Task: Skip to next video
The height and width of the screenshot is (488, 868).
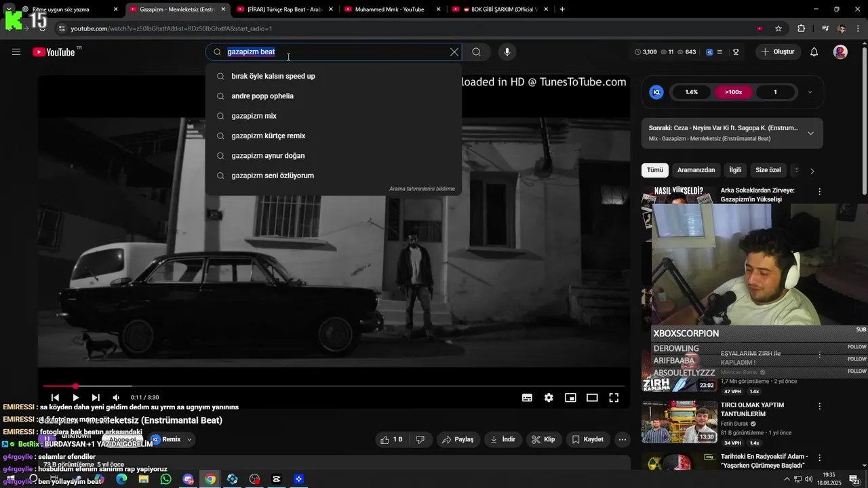Action: point(96,398)
